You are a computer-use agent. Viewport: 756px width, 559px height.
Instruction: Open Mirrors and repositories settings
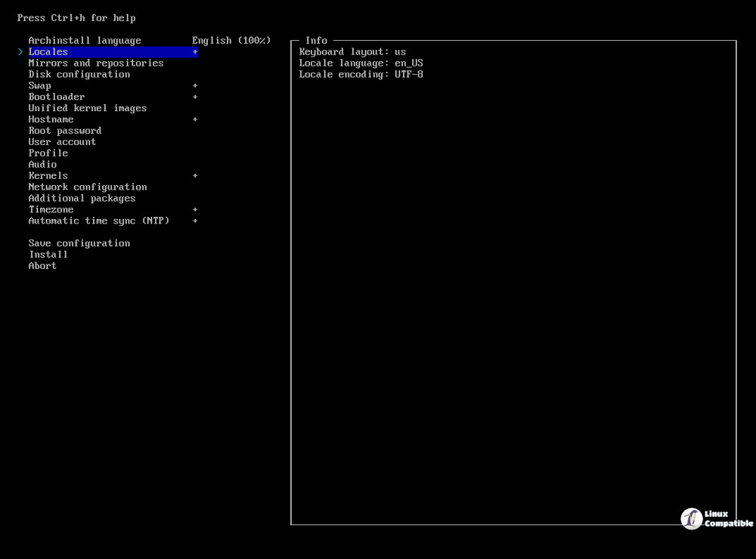(96, 63)
